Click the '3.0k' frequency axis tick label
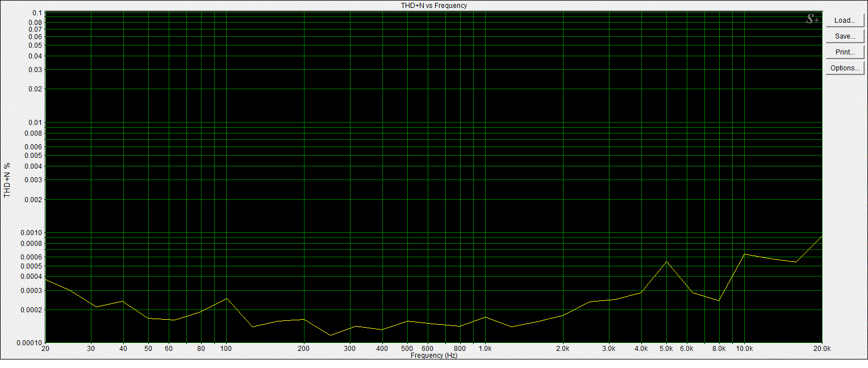 (609, 349)
